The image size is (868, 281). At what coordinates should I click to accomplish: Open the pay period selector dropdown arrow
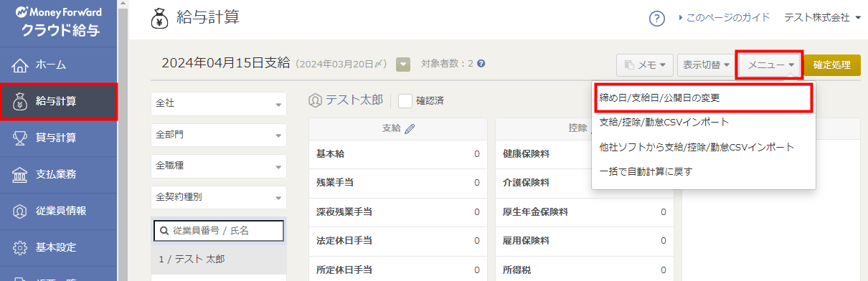click(x=403, y=65)
